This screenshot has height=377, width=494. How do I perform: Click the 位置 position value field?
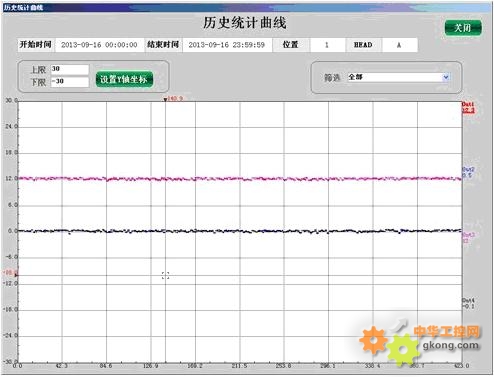(327, 45)
